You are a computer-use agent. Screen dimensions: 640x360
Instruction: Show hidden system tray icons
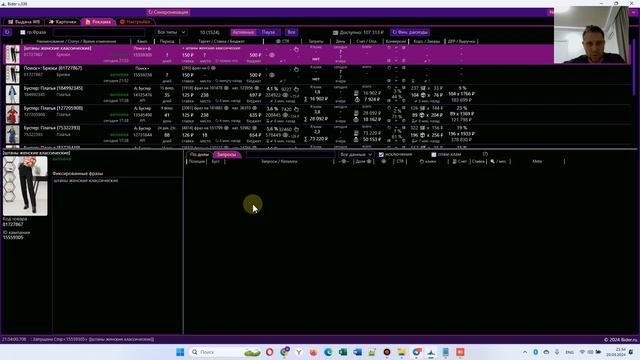524,352
